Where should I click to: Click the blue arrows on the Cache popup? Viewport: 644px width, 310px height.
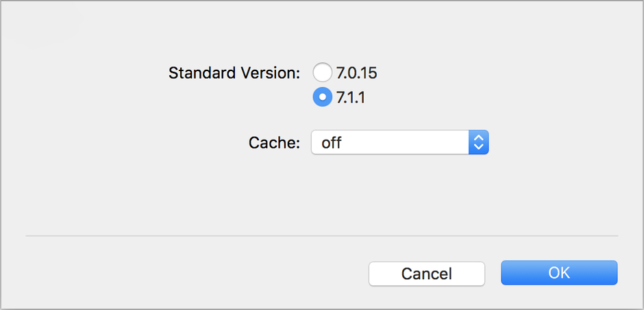click(x=479, y=142)
